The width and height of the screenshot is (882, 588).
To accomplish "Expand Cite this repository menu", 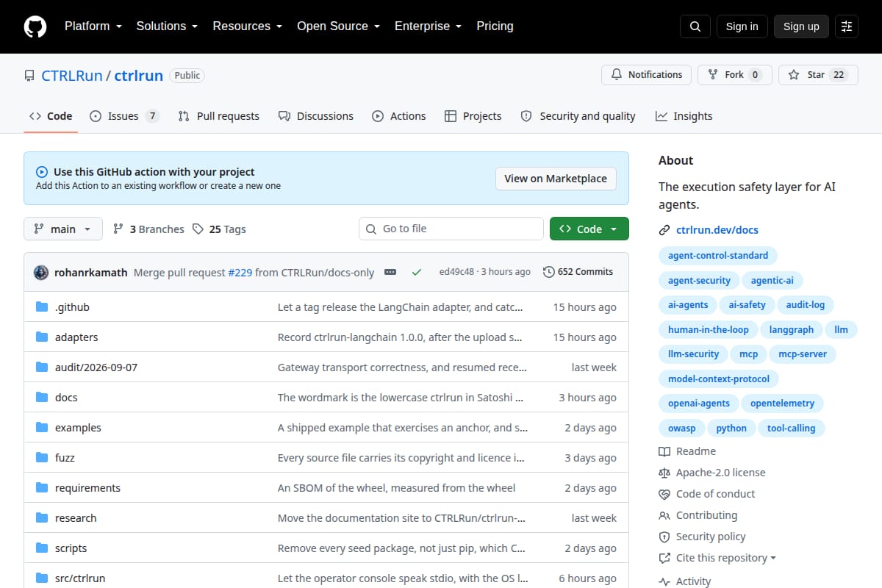I will pos(717,558).
